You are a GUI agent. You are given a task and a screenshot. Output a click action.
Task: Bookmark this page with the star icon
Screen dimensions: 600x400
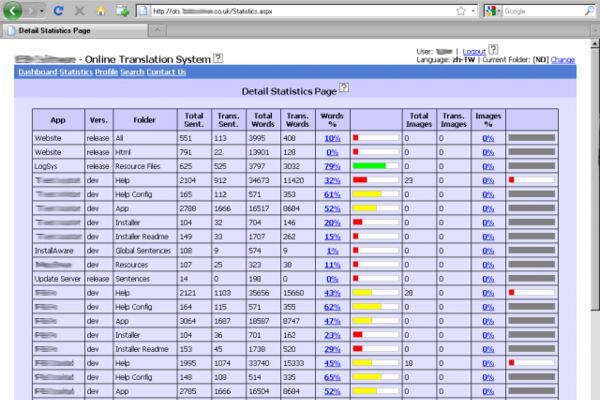461,11
